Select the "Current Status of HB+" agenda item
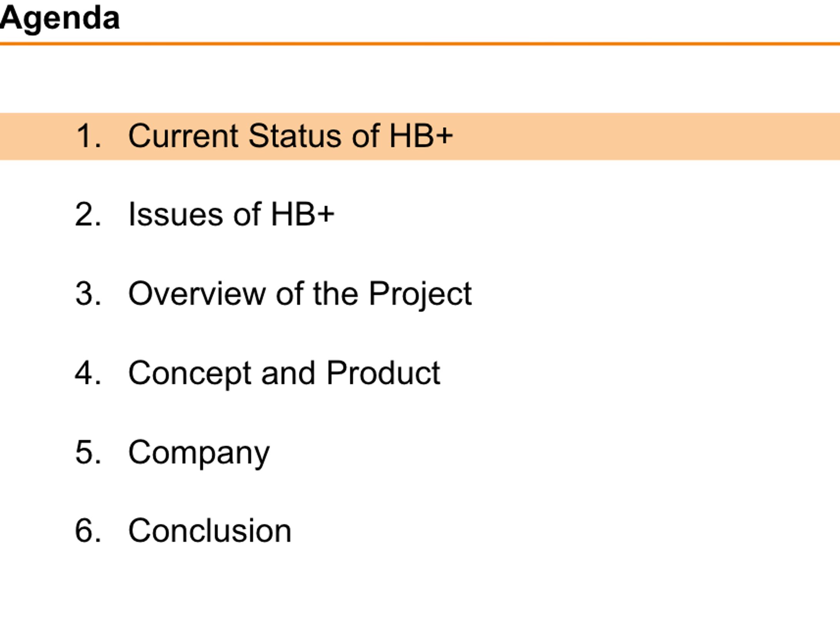840x628 pixels. coord(290,136)
